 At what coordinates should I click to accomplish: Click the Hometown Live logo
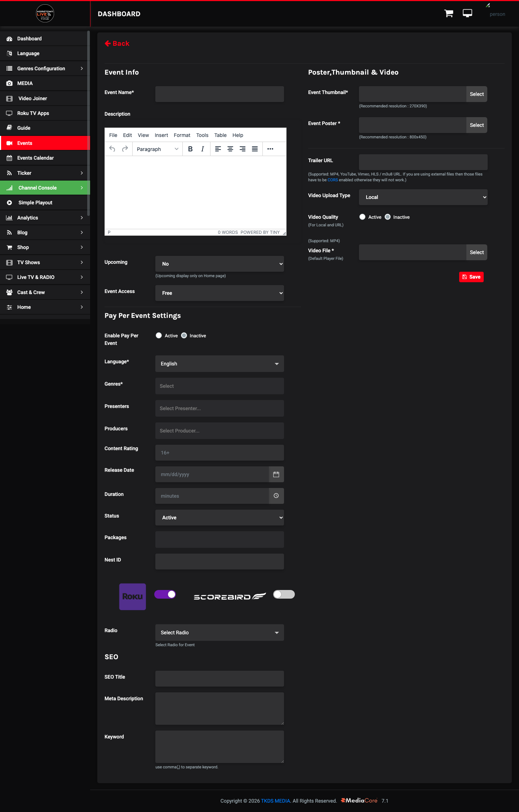45,14
